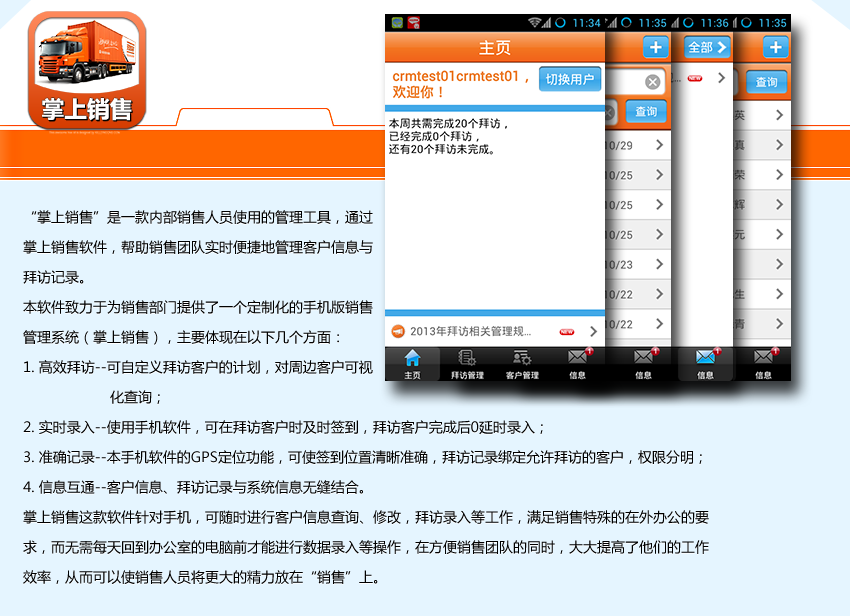Click the green icon in the status bar

pos(397,23)
